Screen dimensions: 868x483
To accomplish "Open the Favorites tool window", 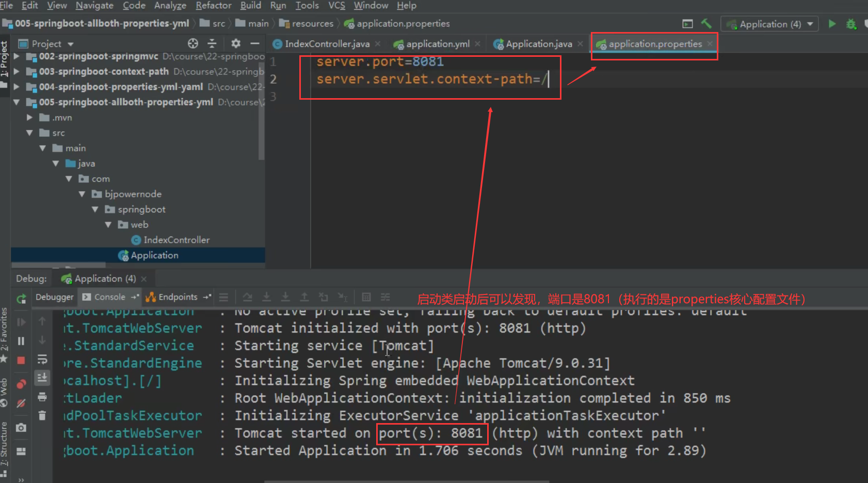I will (4, 334).
